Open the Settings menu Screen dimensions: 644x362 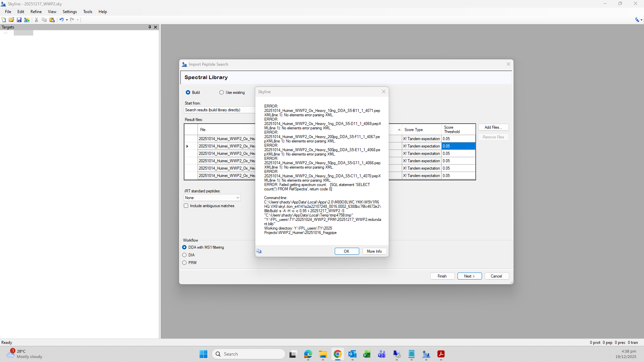pyautogui.click(x=69, y=12)
